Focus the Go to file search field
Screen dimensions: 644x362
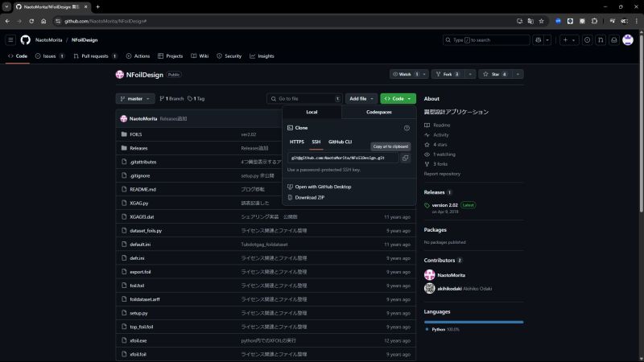pos(304,98)
